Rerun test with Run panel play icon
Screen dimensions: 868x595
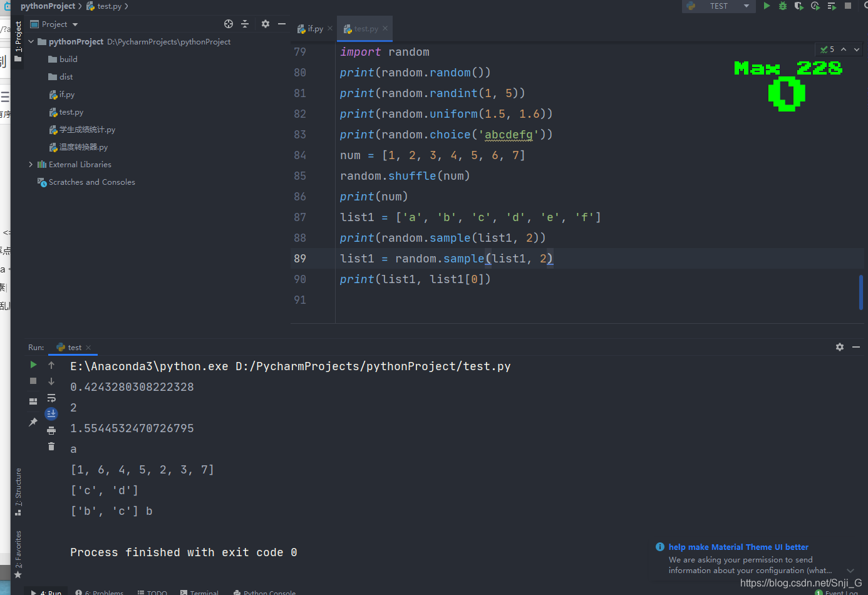point(33,365)
